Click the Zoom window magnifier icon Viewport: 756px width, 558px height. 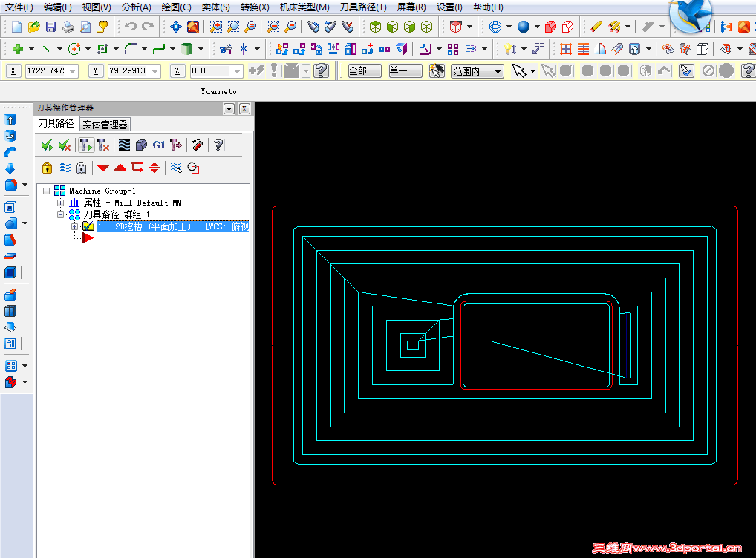[216, 27]
